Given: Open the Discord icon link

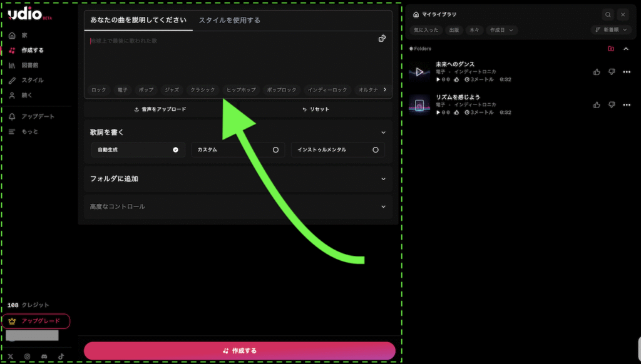Looking at the screenshot, I should coord(44,356).
